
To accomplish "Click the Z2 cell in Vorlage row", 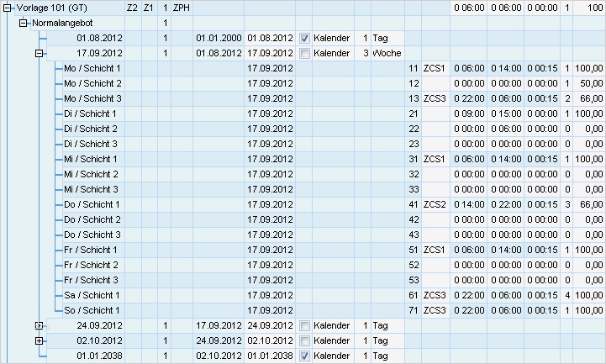I will click(x=132, y=8).
